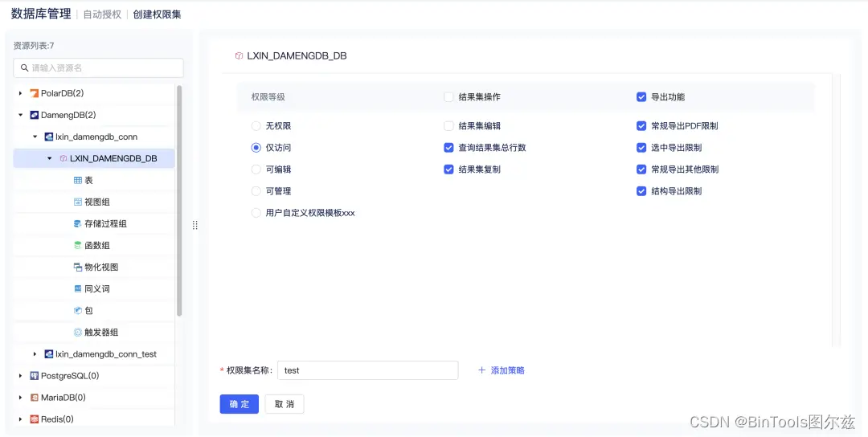
Task: Click the LXIN_DAMENGDB_DB schema icon in tree
Action: click(x=63, y=158)
